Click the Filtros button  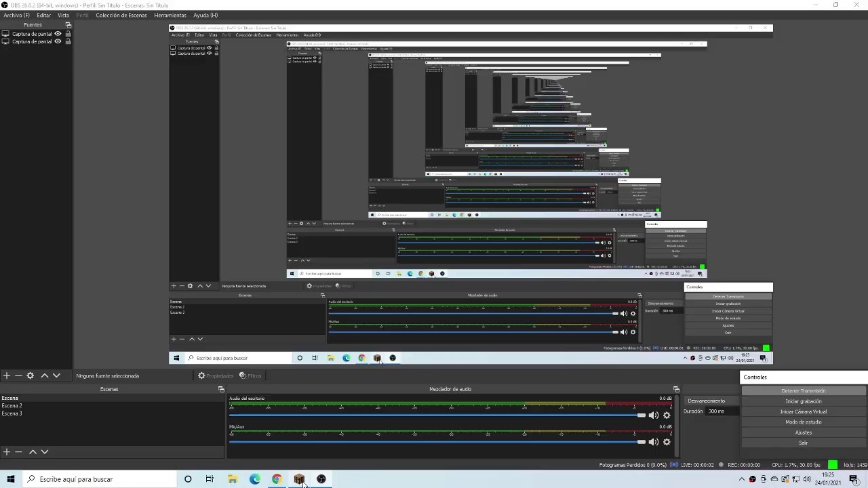(x=250, y=375)
